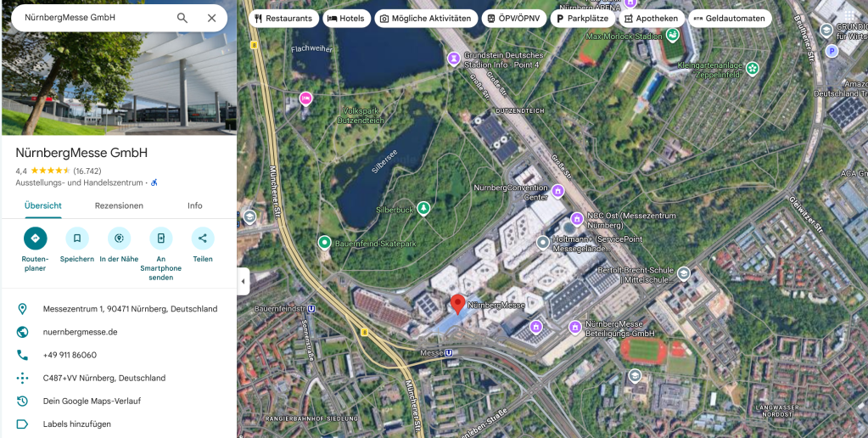Click the Bauernfeind-Skatepark green marker
The width and height of the screenshot is (868, 438).
click(x=324, y=242)
